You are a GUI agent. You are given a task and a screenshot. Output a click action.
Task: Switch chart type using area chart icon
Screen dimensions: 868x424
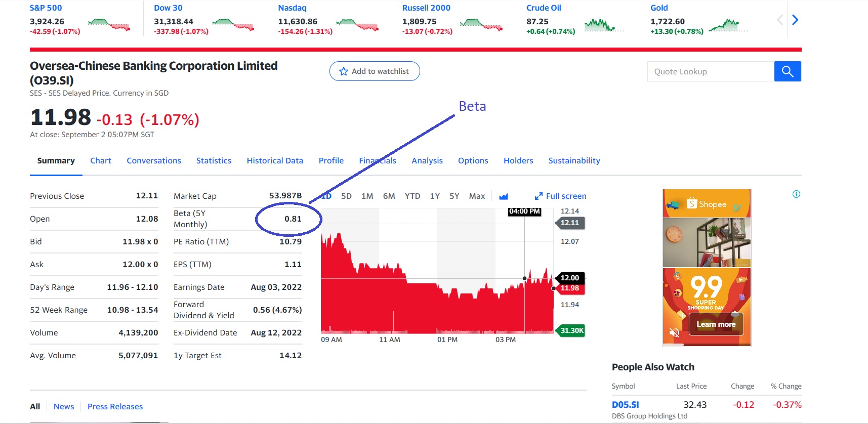(504, 196)
